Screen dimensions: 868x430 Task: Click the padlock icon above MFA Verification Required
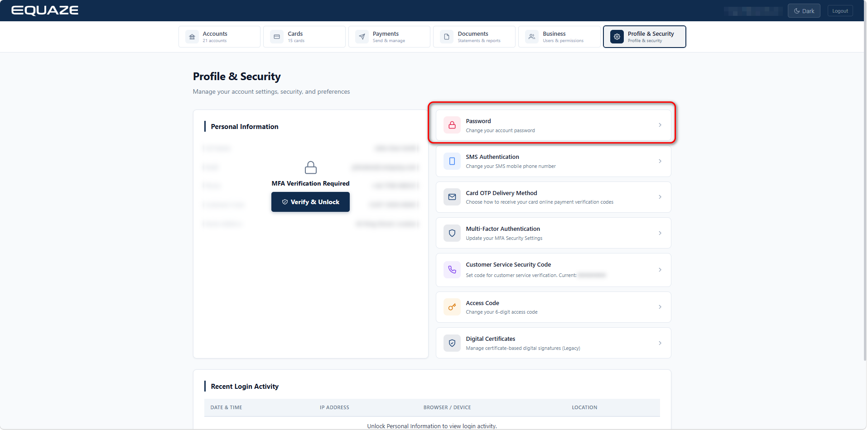tap(311, 167)
